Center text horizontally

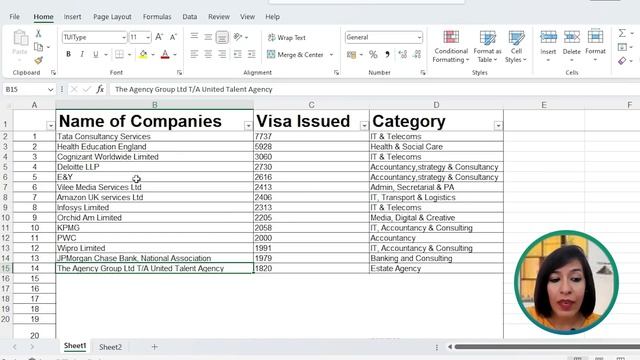tap(208, 54)
